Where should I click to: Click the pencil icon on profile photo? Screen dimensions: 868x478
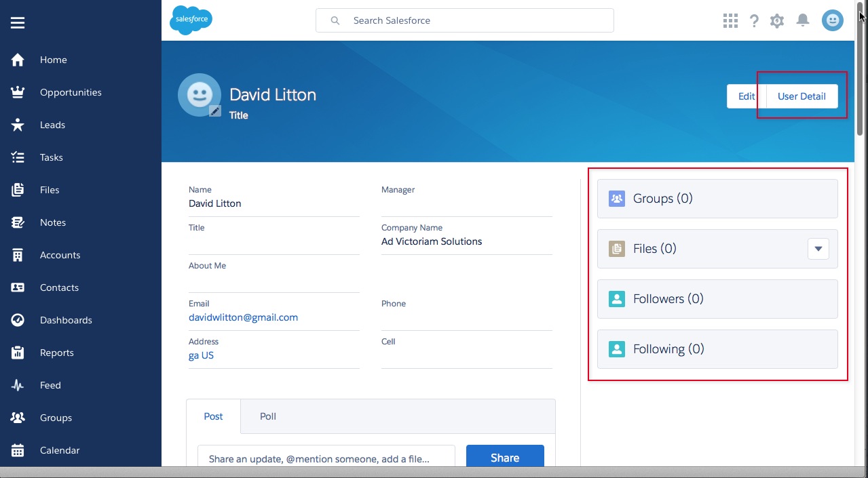[215, 111]
